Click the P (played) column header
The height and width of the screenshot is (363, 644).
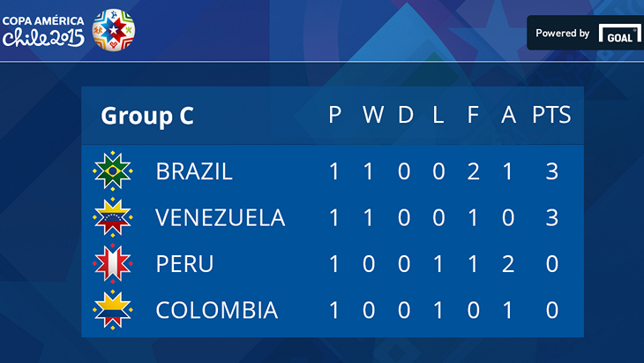(x=334, y=116)
